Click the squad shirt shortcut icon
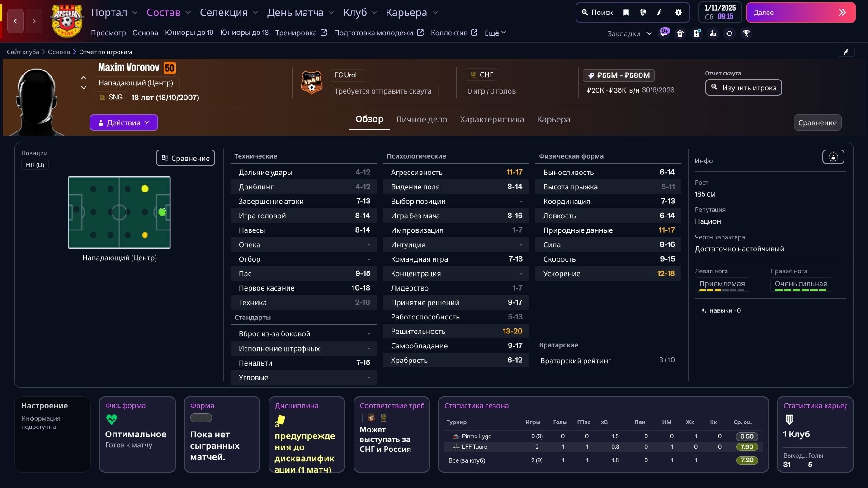Image resolution: width=868 pixels, height=488 pixels. coord(680,33)
